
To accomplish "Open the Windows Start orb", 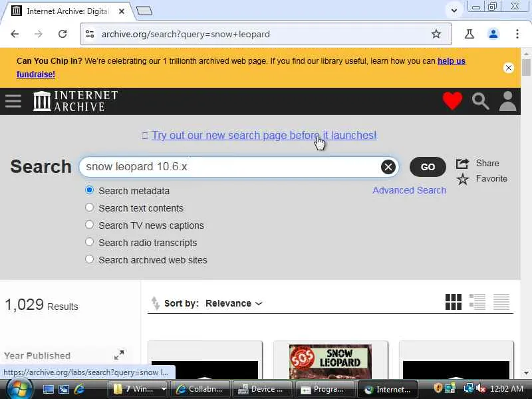I will [20, 389].
